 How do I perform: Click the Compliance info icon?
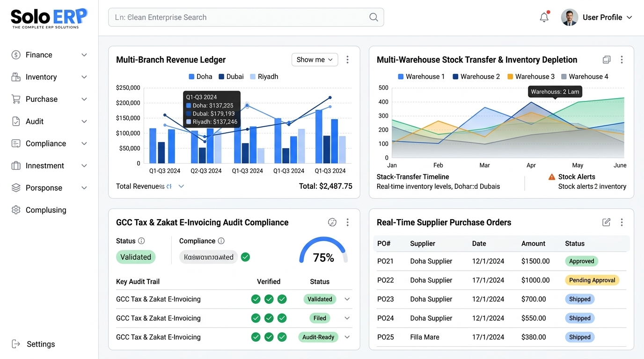221,241
